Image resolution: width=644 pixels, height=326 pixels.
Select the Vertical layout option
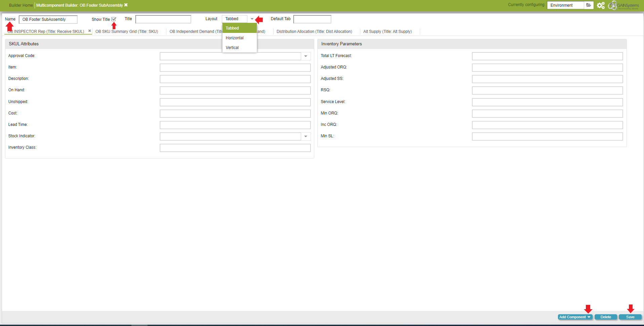click(232, 48)
